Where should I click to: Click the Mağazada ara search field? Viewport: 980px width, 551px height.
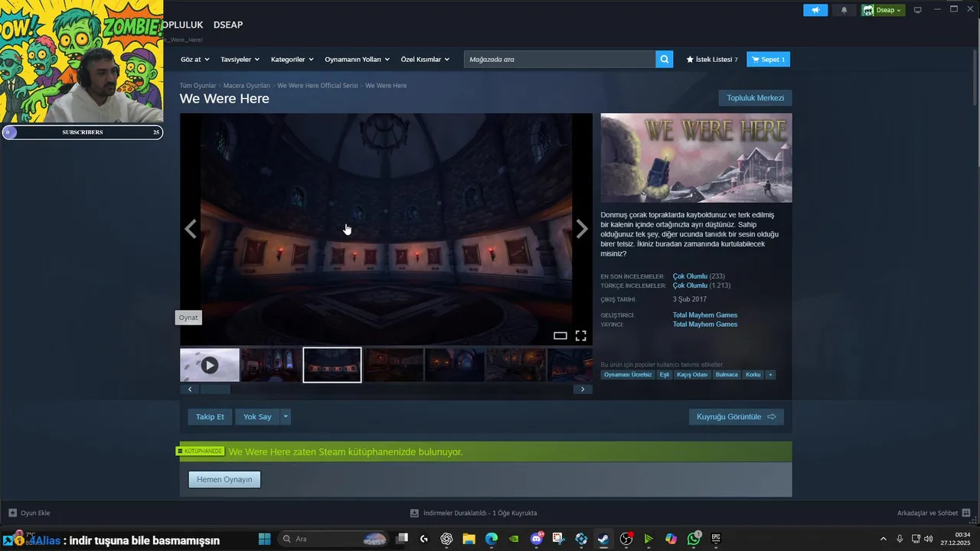point(560,59)
